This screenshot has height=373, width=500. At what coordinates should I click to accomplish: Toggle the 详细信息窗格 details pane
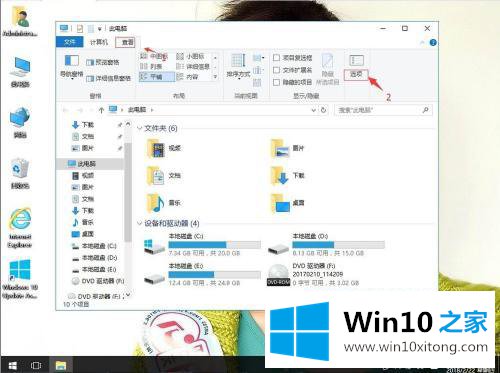tap(109, 78)
